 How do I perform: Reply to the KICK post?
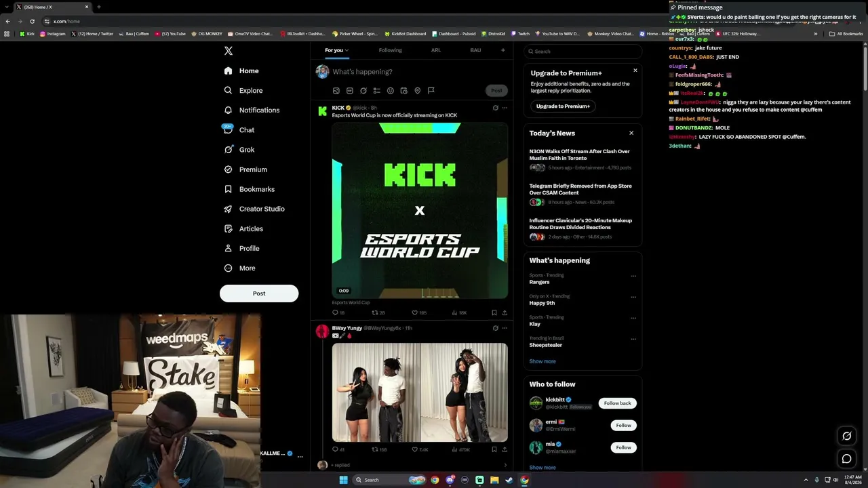coord(335,313)
